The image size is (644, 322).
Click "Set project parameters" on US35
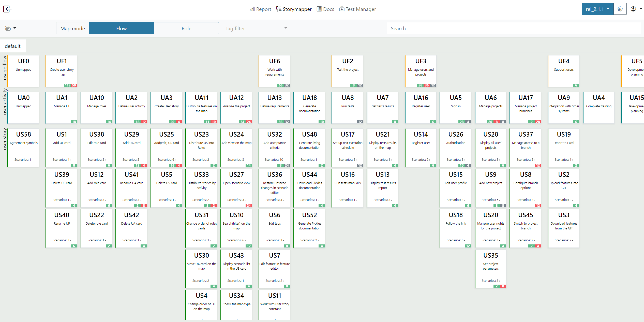491,266
